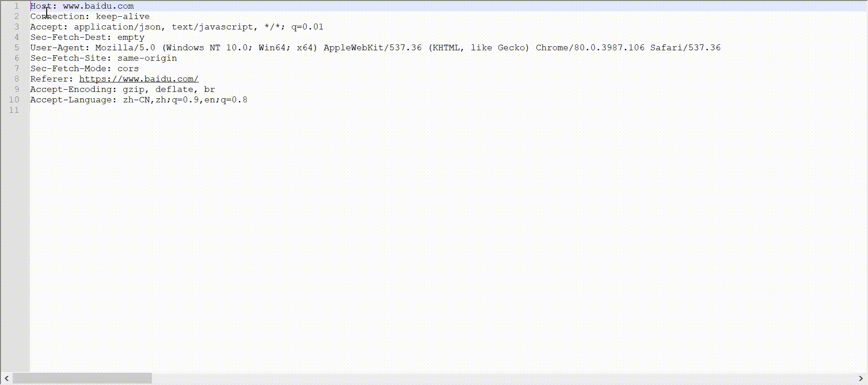Place cursor on same-origin value

pos(147,58)
